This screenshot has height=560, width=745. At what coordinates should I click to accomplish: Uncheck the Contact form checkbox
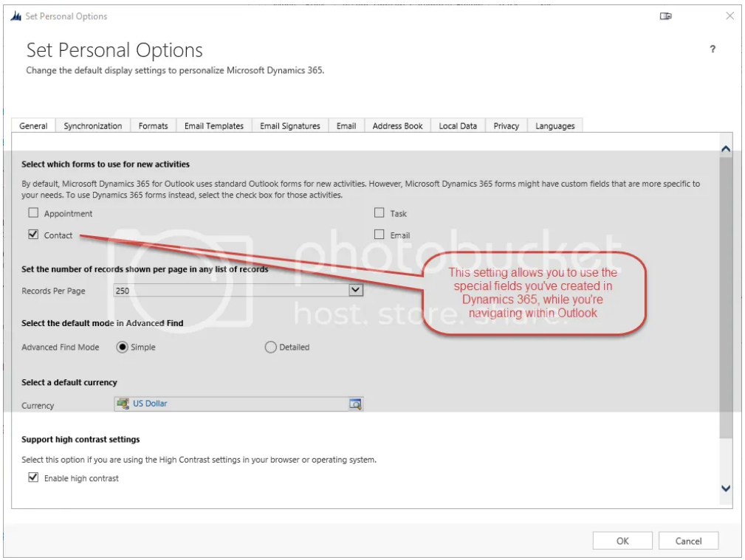[x=33, y=234]
